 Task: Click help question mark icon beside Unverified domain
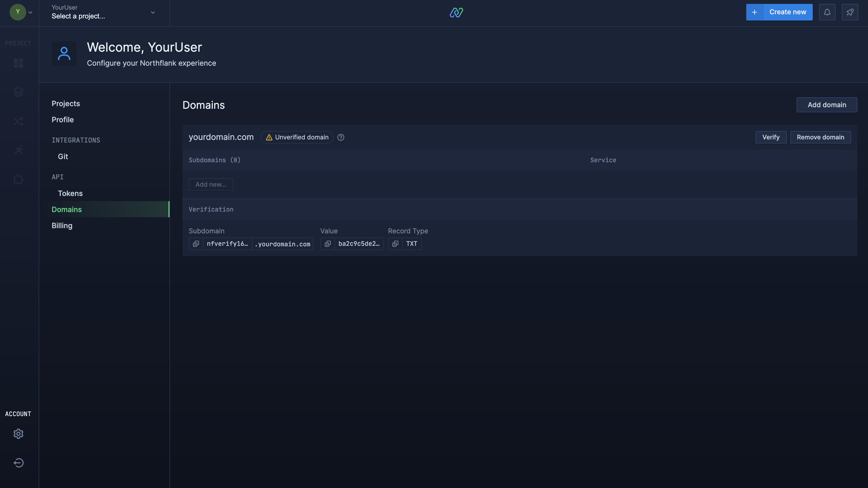[x=341, y=137]
